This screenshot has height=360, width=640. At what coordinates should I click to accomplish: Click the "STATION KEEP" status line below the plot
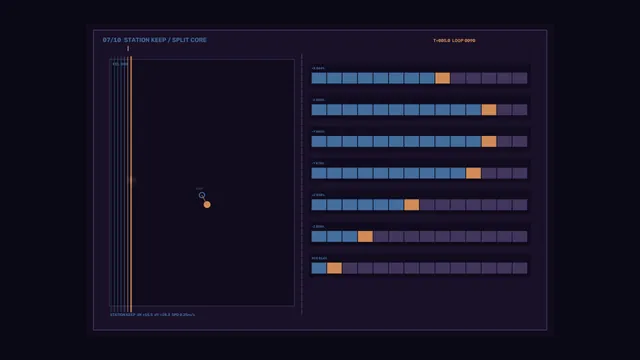[152, 315]
